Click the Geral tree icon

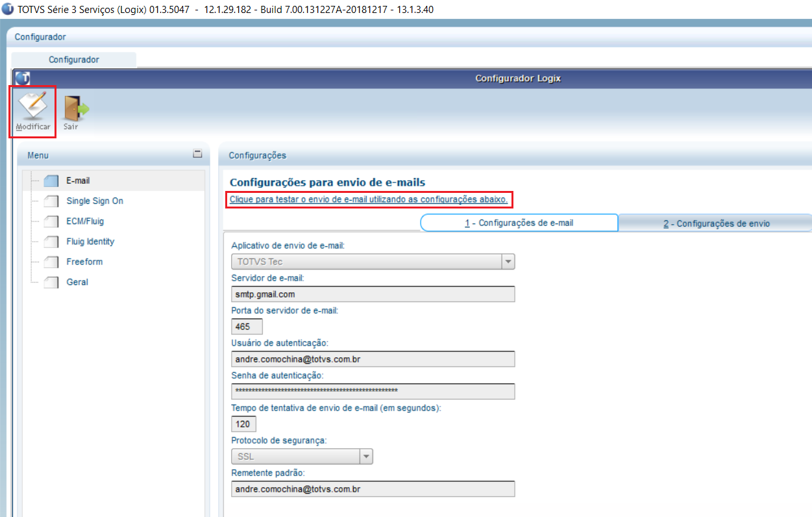(x=51, y=283)
